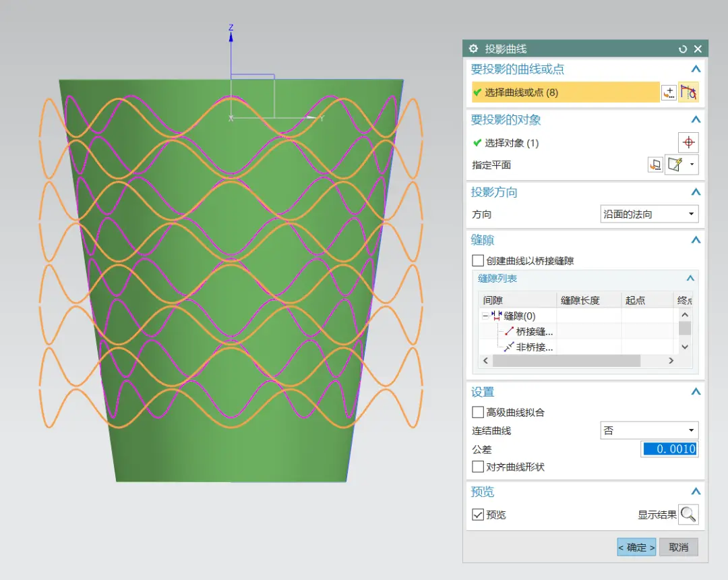Select the 选择曲线或点 (8) row
The image size is (728, 580).
click(566, 92)
